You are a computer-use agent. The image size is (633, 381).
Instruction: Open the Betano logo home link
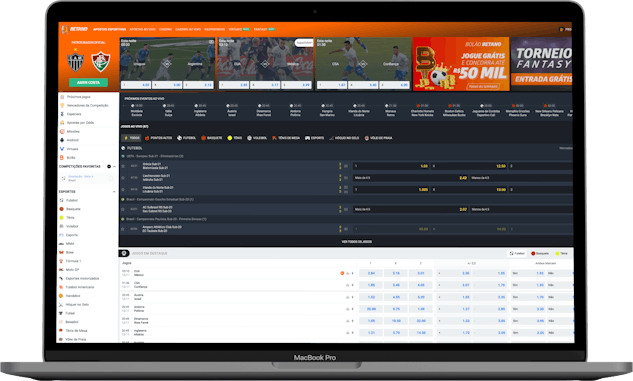coord(75,29)
